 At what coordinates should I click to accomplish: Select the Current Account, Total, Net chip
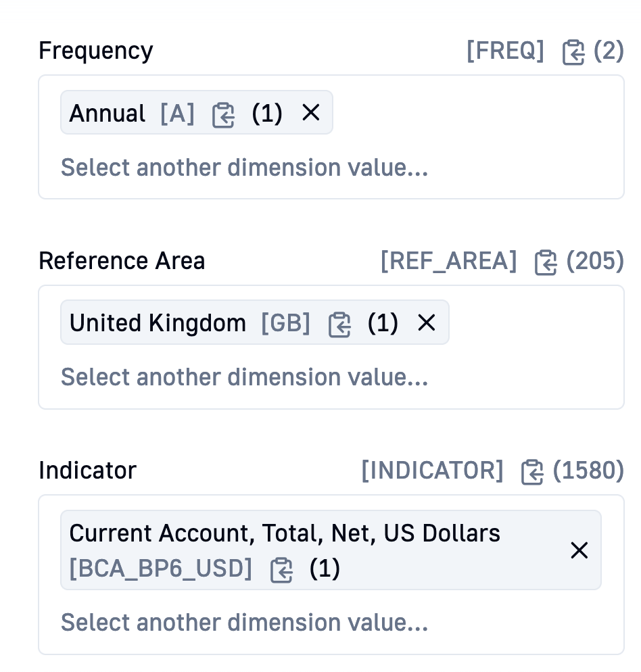(x=331, y=550)
